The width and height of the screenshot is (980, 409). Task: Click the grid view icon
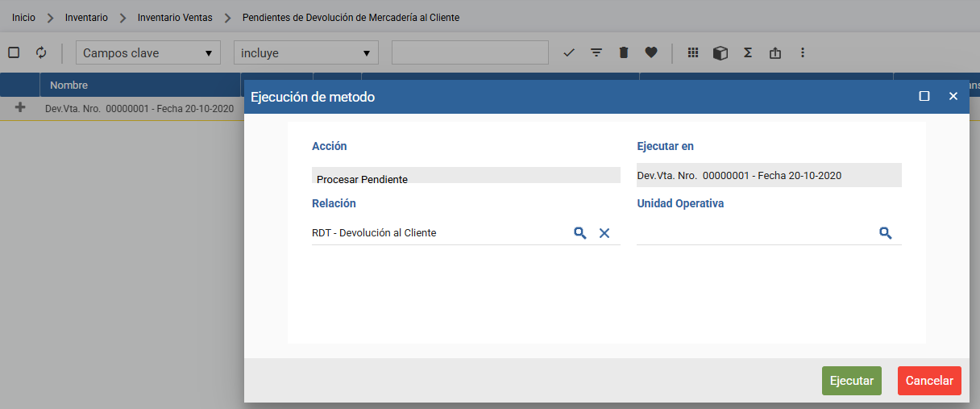pyautogui.click(x=693, y=52)
